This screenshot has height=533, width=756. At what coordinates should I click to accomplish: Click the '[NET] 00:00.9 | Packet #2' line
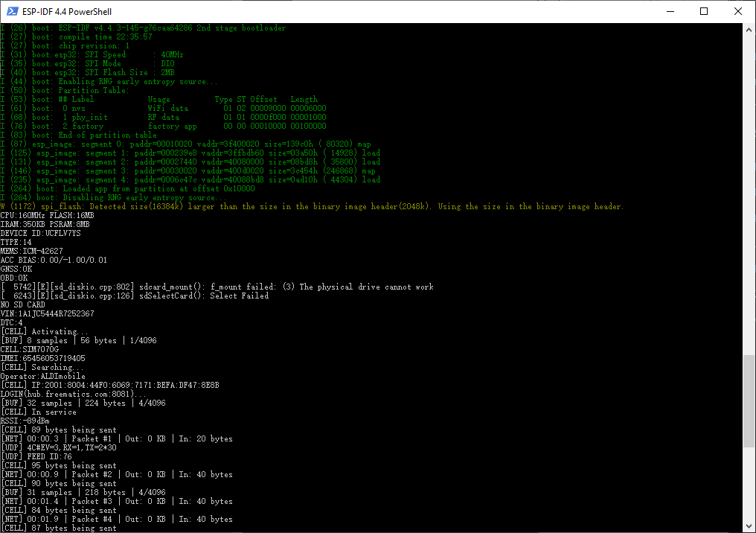coord(117,474)
